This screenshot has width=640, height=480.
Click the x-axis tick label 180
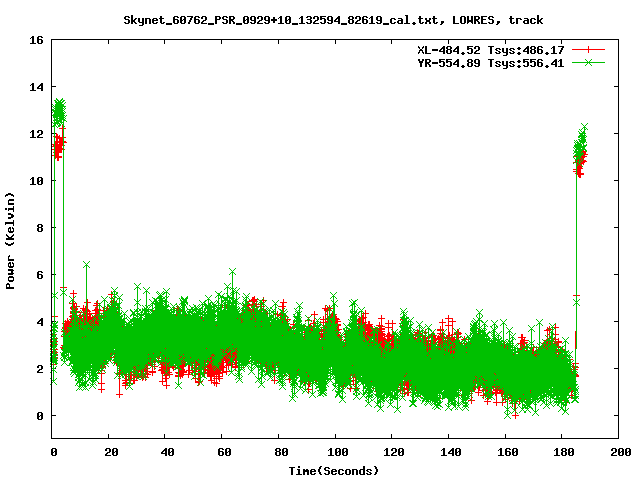coord(564,452)
